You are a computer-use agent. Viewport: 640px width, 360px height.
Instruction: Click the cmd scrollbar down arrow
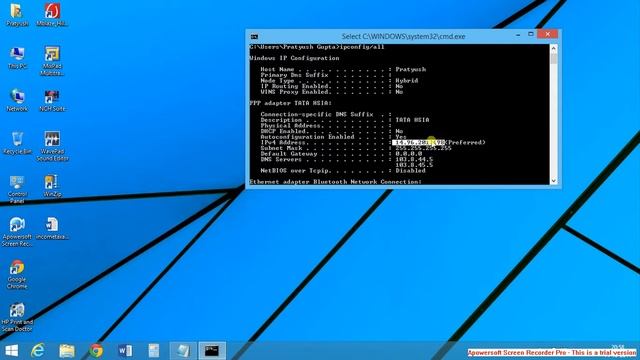553,180
